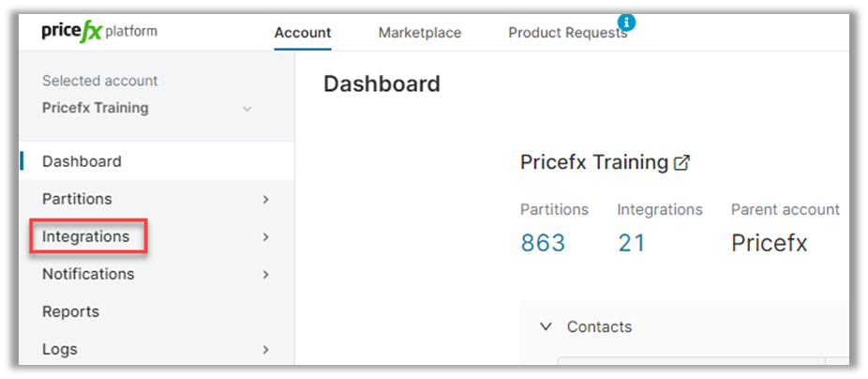Select Dashboard in the sidebar

click(x=82, y=161)
